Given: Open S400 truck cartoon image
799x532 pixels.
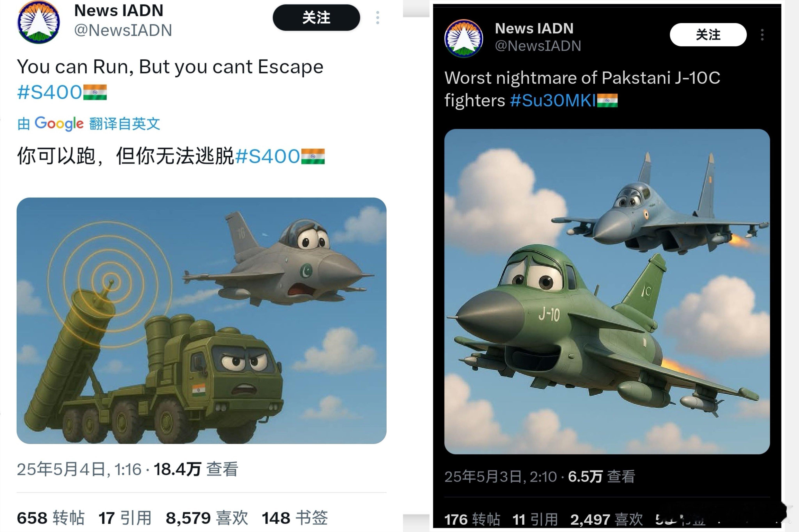Looking at the screenshot, I should (x=201, y=321).
